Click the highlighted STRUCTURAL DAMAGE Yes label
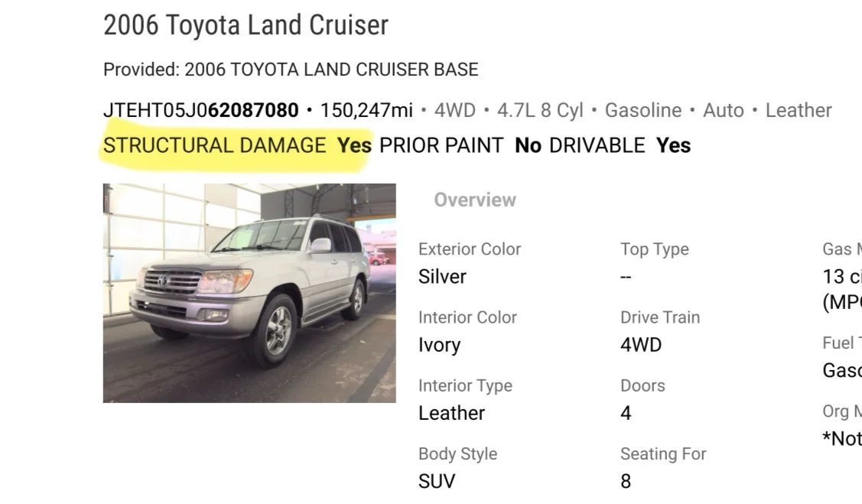The image size is (862, 504). click(237, 145)
